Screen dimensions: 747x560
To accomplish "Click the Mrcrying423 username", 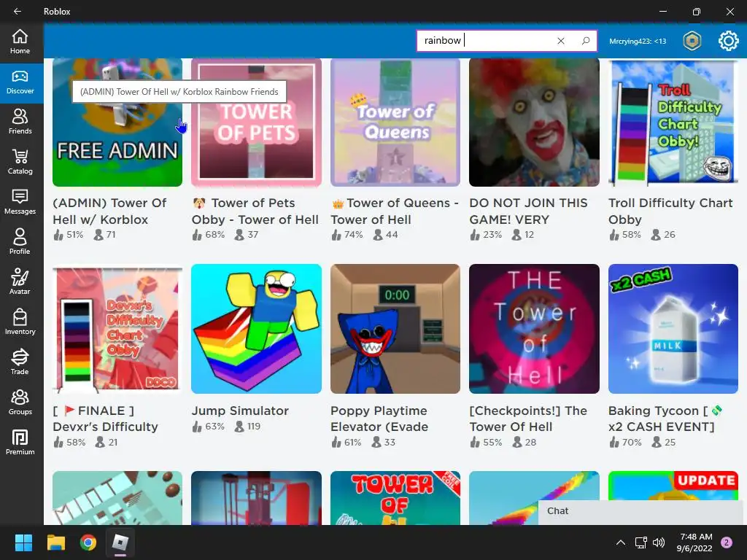I will [638, 42].
